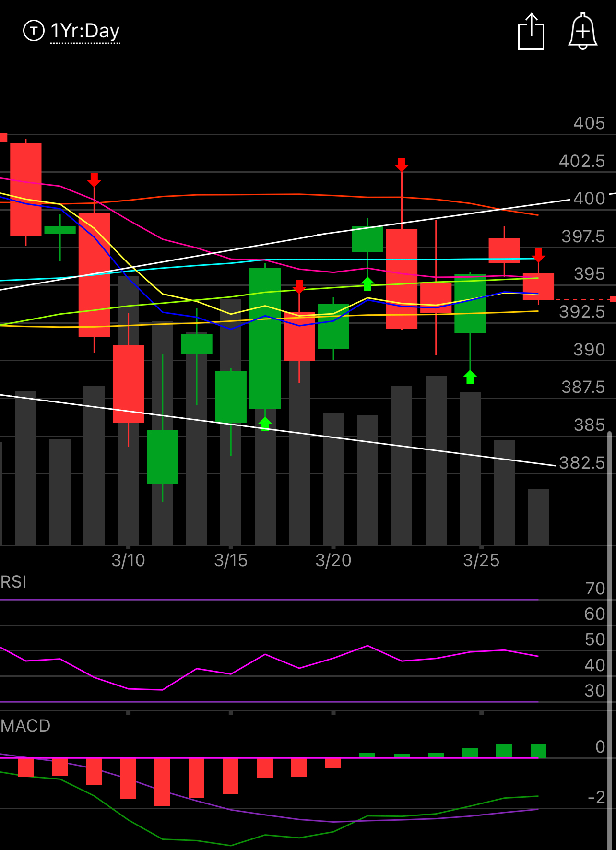Select the MACD indicator label
This screenshot has height=850, width=616.
click(25, 725)
